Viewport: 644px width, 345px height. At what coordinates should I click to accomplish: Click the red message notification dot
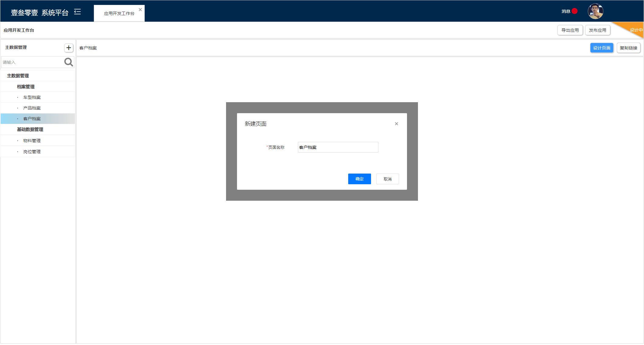tap(575, 11)
